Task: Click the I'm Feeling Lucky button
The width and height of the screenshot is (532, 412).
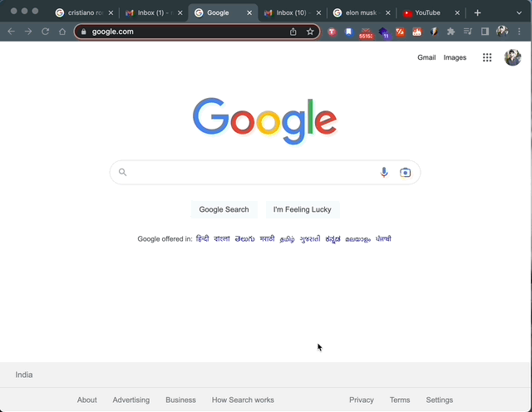Action: (303, 209)
